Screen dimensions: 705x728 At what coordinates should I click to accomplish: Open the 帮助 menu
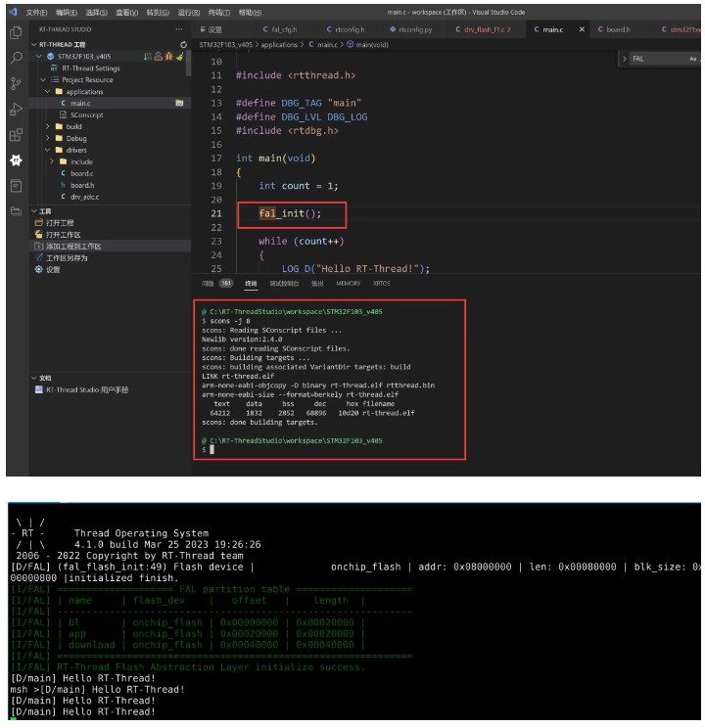coord(250,12)
